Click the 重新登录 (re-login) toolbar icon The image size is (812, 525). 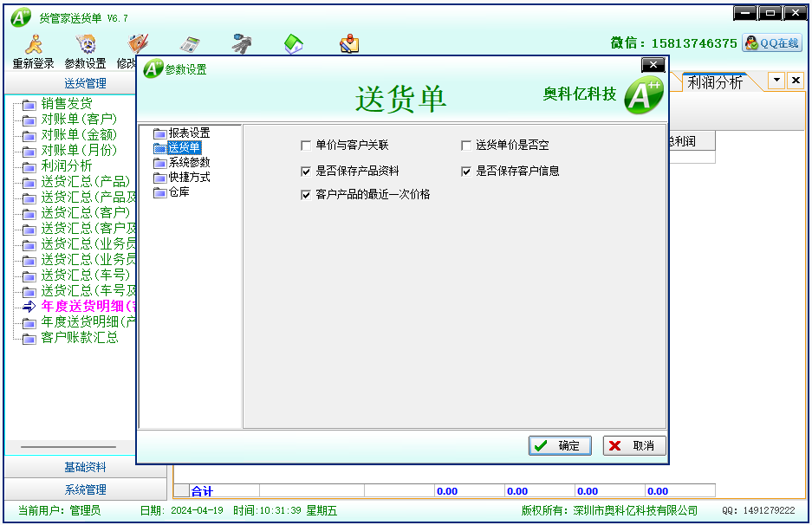coord(33,45)
